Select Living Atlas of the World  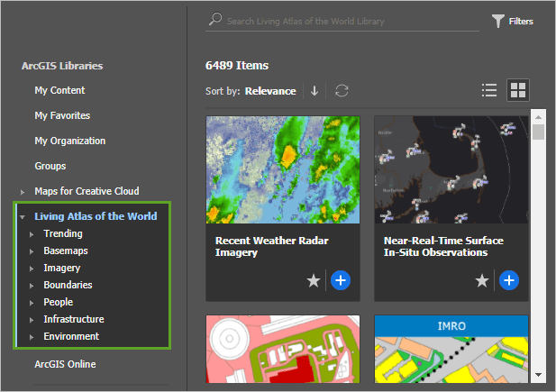(x=96, y=216)
